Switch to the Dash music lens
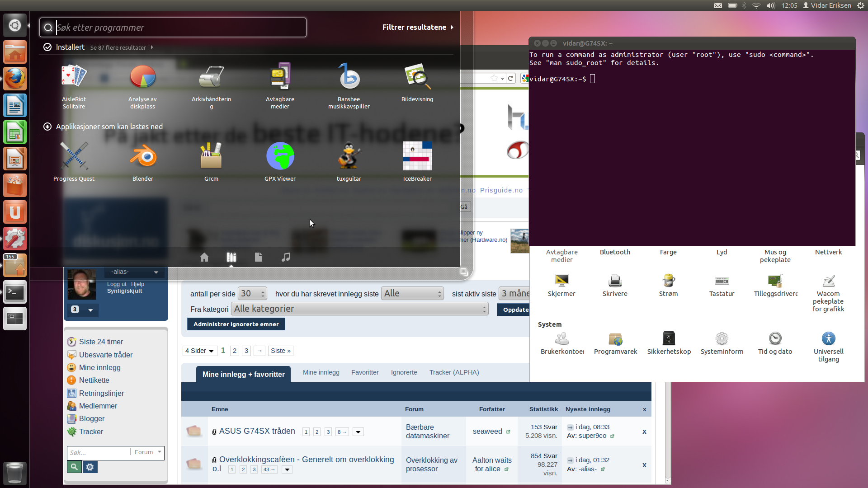Viewport: 868px width, 488px height. pyautogui.click(x=286, y=257)
